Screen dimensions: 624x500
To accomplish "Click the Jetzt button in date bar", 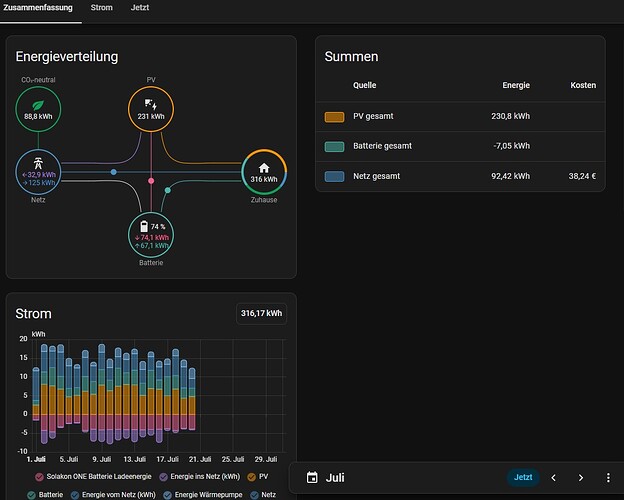I will 523,477.
